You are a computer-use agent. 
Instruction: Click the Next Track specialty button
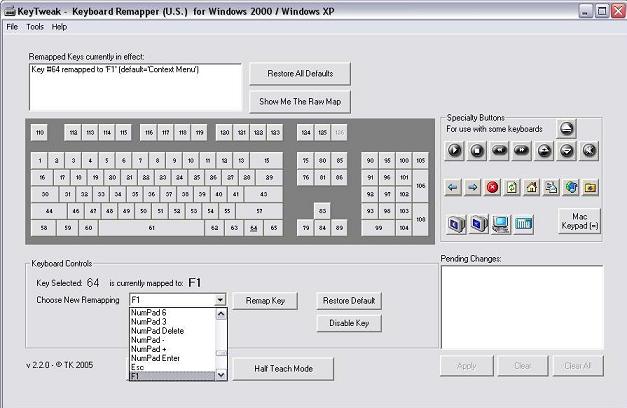coord(521,151)
